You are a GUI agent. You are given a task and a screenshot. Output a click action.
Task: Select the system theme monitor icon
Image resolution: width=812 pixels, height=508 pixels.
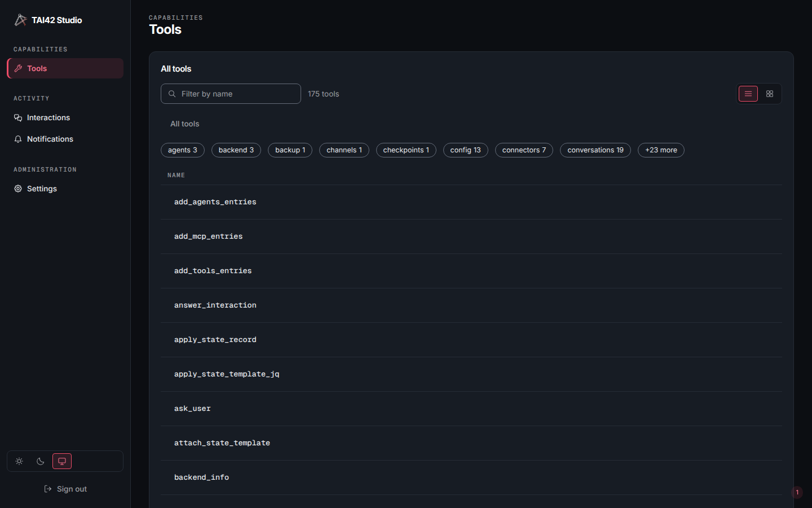click(62, 461)
